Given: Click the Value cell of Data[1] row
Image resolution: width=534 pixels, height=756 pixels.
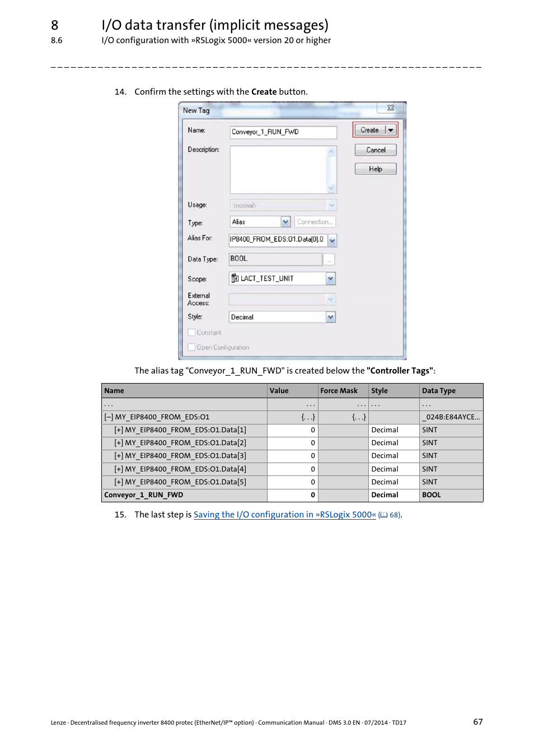Looking at the screenshot, I should point(292,430).
